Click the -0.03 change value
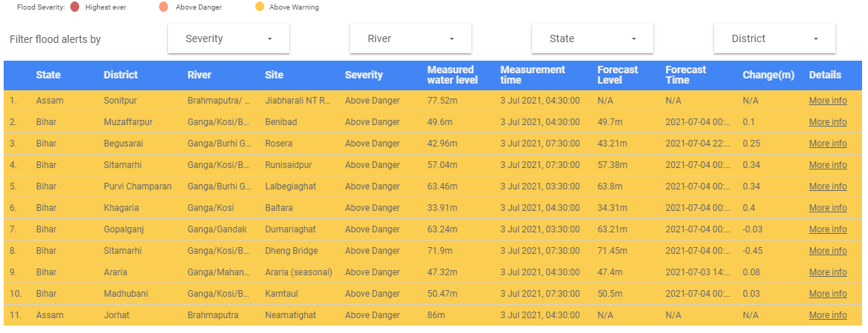 [753, 229]
